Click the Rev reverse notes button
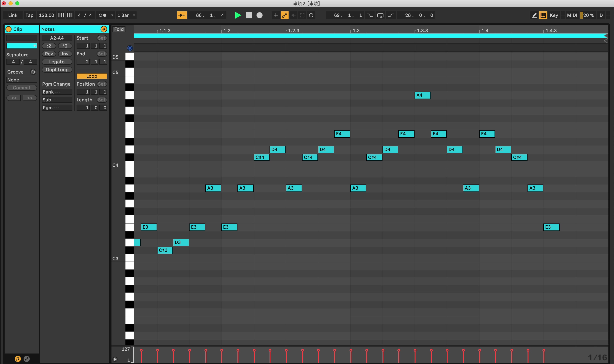The height and width of the screenshot is (364, 614). tap(49, 54)
